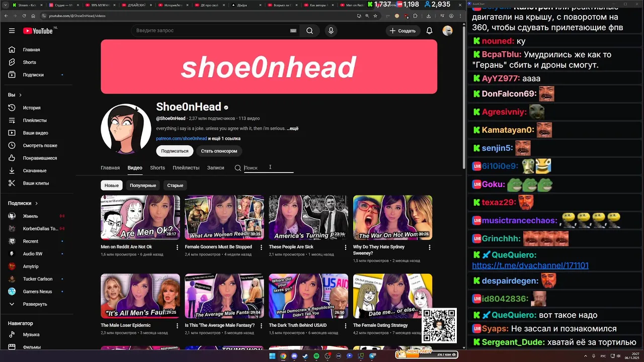Open the Windows Start menu

point(272,356)
